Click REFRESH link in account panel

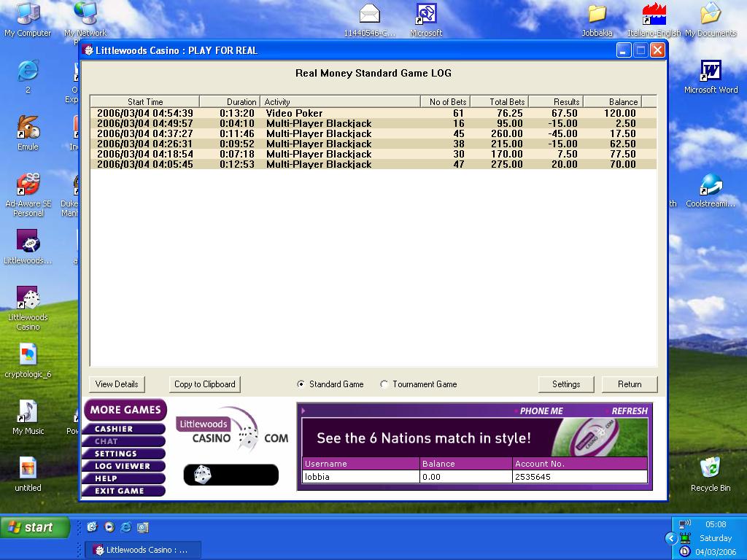point(630,411)
